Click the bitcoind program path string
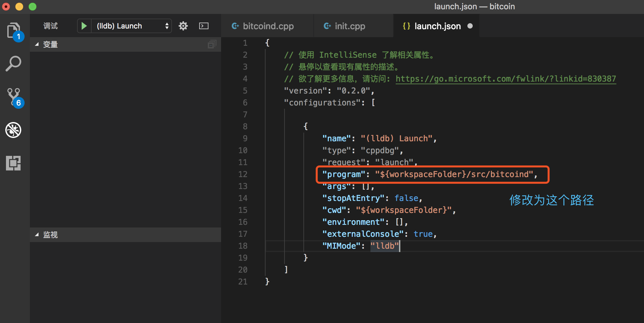This screenshot has height=323, width=644. click(x=454, y=174)
